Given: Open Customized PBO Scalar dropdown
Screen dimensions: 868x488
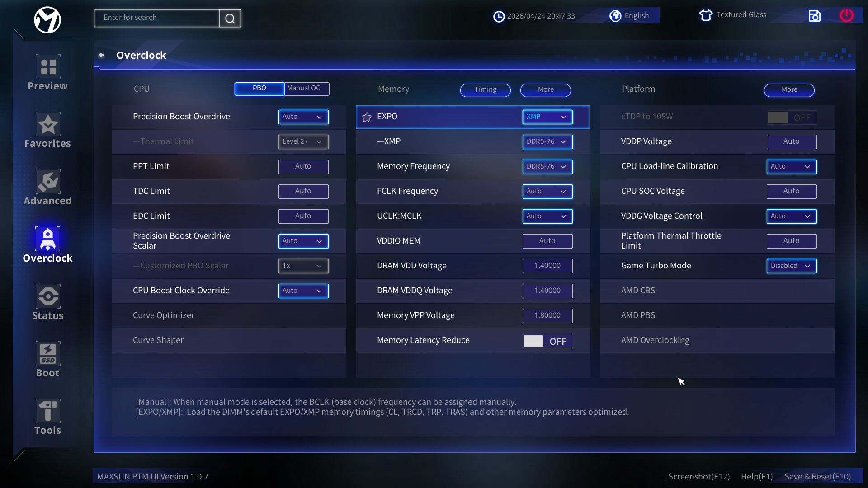Looking at the screenshot, I should 303,266.
